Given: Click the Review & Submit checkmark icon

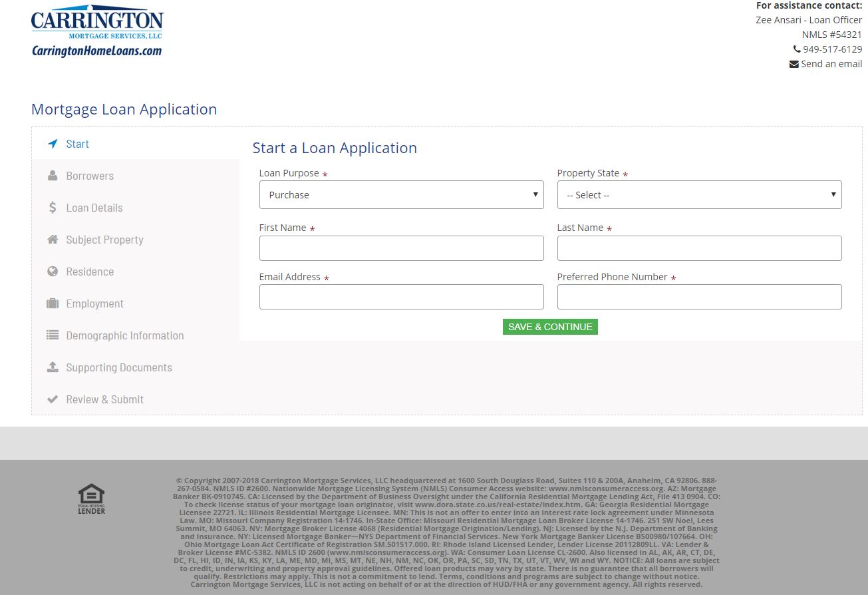Looking at the screenshot, I should pyautogui.click(x=53, y=399).
